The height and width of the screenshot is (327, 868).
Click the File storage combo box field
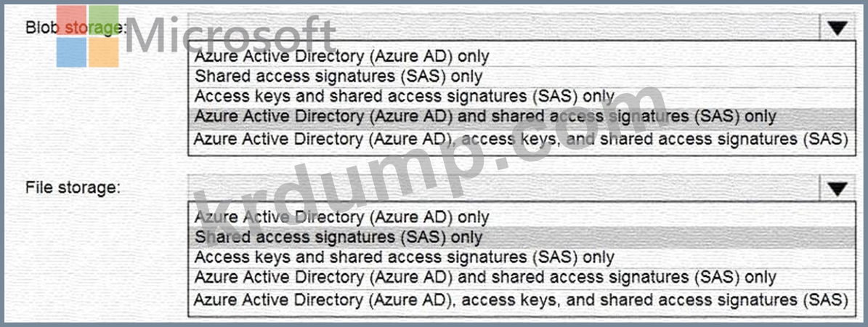click(501, 189)
